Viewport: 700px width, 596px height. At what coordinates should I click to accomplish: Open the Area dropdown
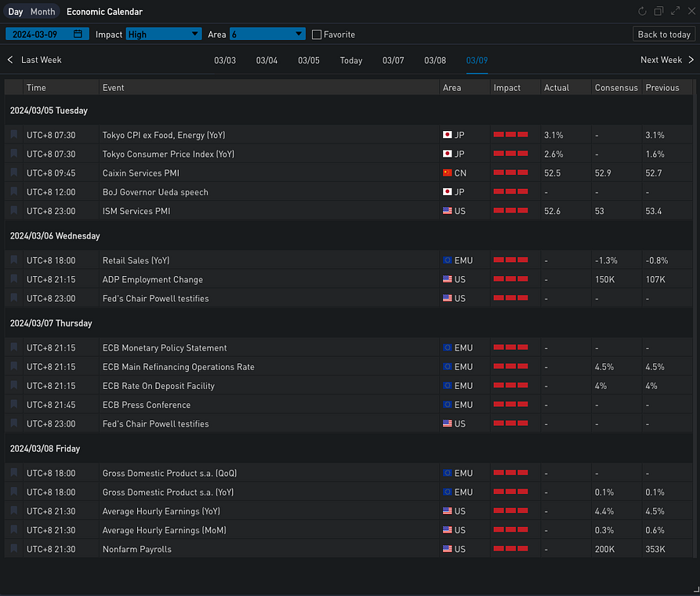[267, 34]
